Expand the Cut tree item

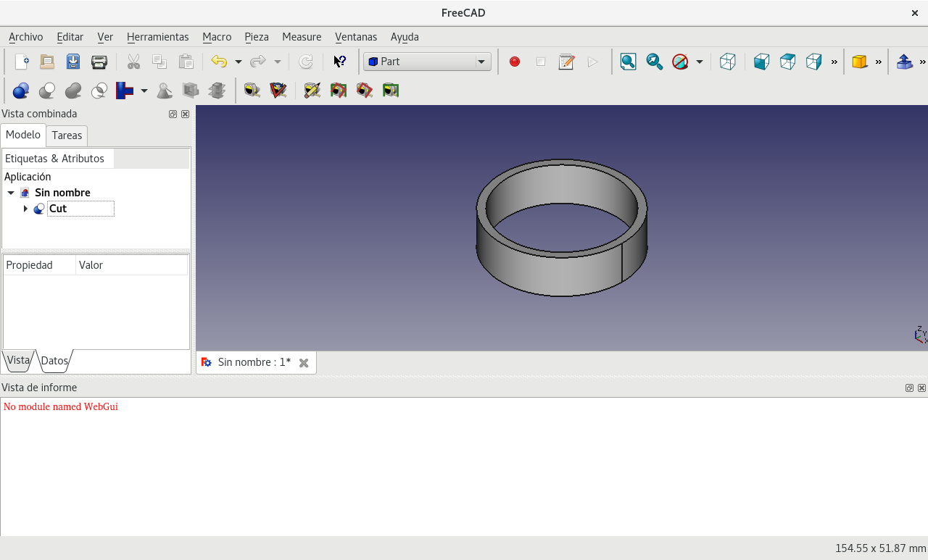click(25, 209)
